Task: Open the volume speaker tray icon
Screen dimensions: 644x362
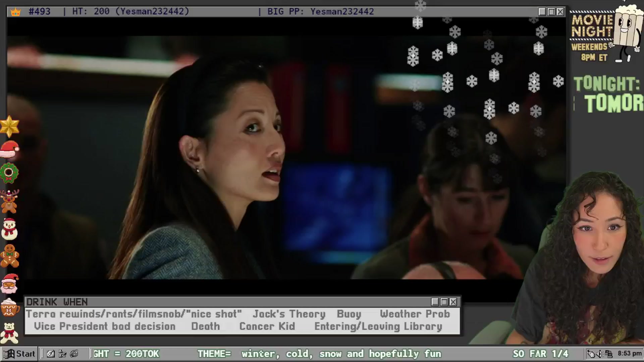Action: 600,354
